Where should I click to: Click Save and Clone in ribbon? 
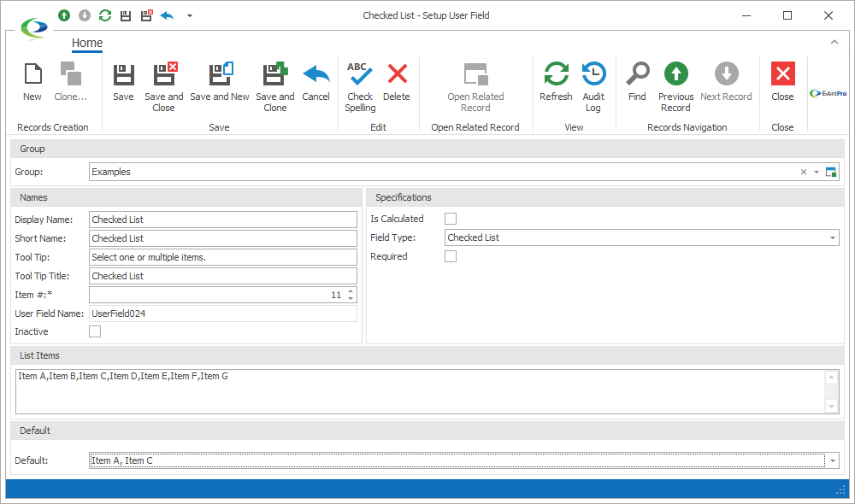coord(274,87)
